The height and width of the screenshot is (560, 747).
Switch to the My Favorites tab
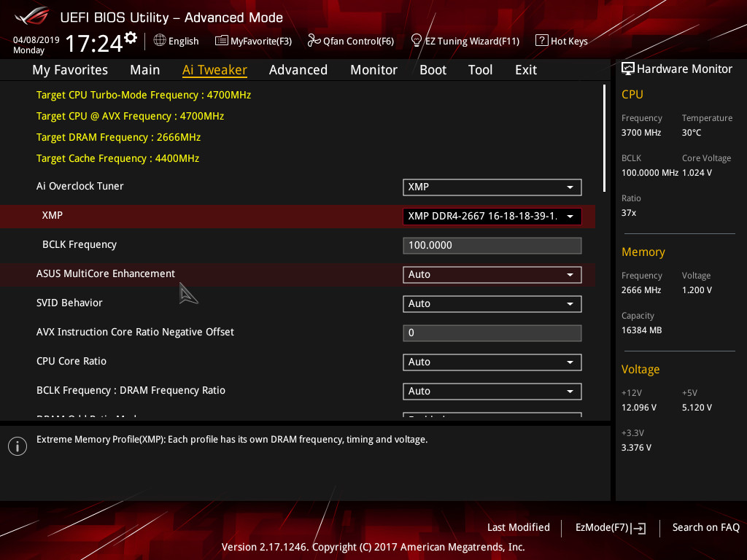tap(70, 70)
